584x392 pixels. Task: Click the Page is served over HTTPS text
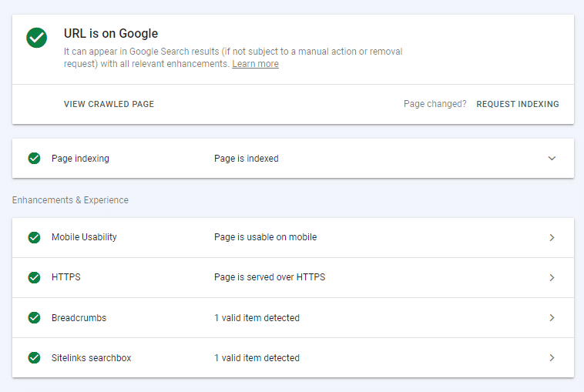[x=269, y=277]
